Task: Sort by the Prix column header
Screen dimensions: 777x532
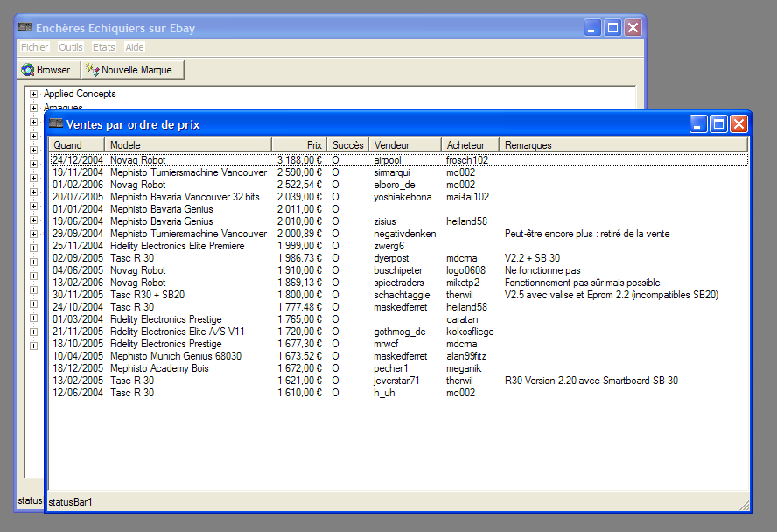Action: click(x=299, y=144)
